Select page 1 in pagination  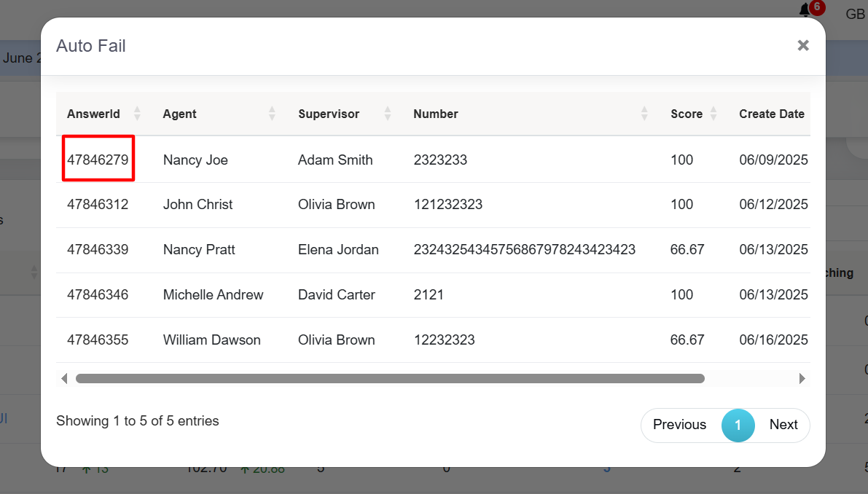click(x=738, y=425)
